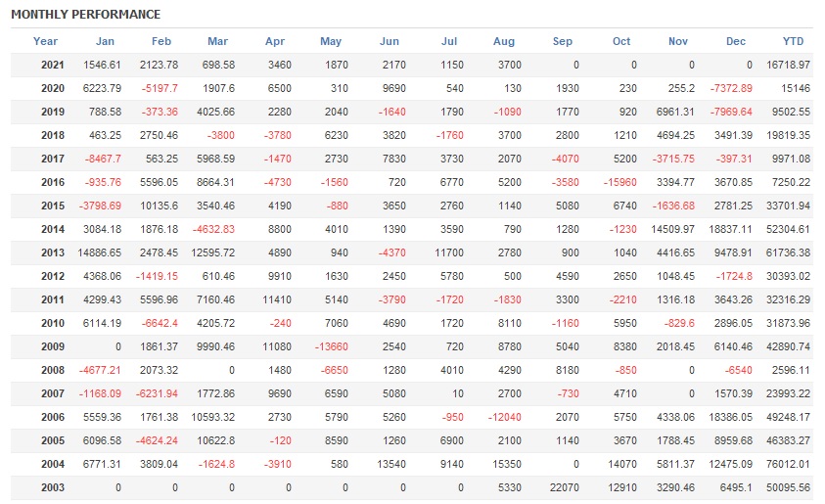
Task: Select the MONTHLY PERFORMANCE heading
Action: 86,15
